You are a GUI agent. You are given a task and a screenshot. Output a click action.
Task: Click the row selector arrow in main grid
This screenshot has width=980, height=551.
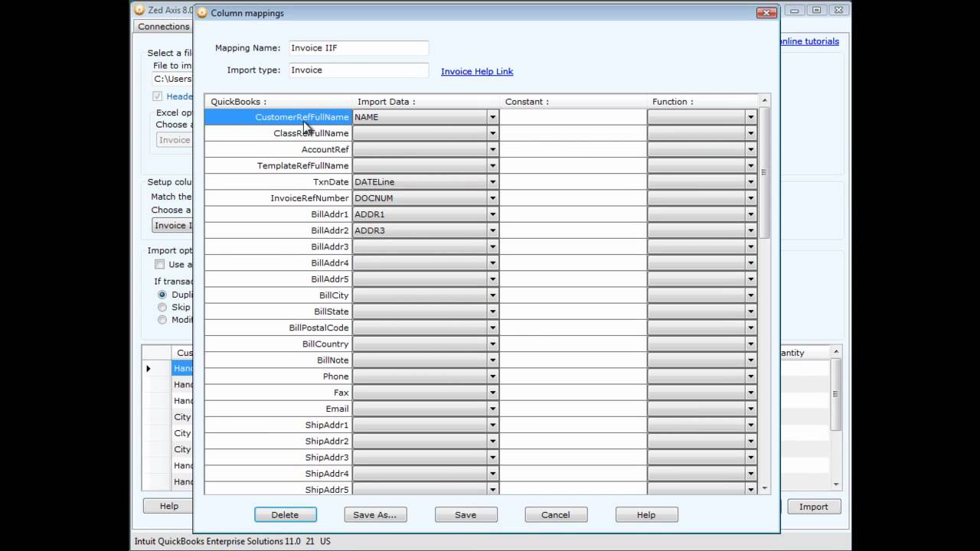(149, 368)
